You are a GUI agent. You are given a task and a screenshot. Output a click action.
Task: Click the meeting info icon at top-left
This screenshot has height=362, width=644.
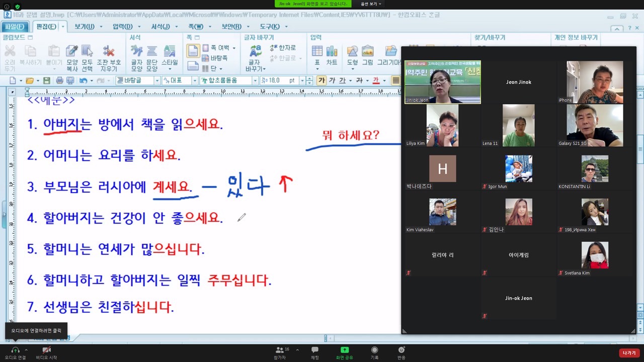click(7, 7)
